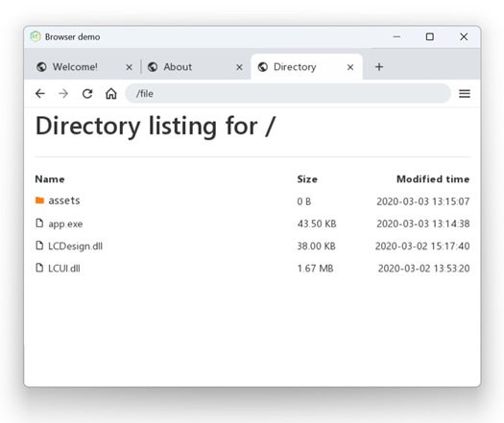Go back using the back arrow
This screenshot has width=504, height=423.
pyautogui.click(x=40, y=93)
